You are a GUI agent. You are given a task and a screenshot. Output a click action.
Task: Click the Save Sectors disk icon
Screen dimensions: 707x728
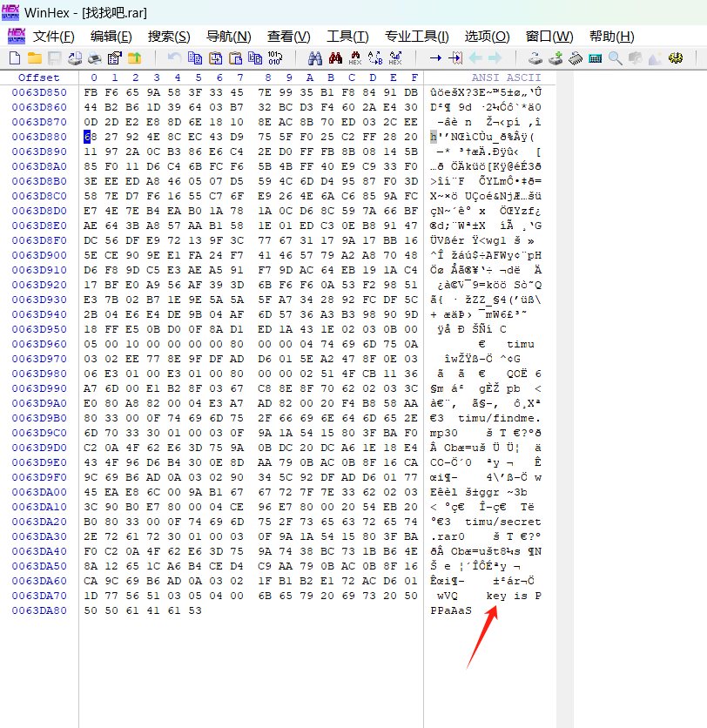(55, 58)
